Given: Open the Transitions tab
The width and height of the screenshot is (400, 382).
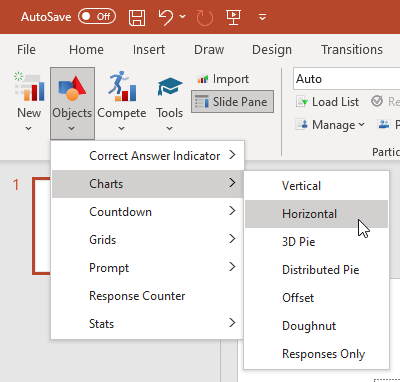Looking at the screenshot, I should click(352, 50).
